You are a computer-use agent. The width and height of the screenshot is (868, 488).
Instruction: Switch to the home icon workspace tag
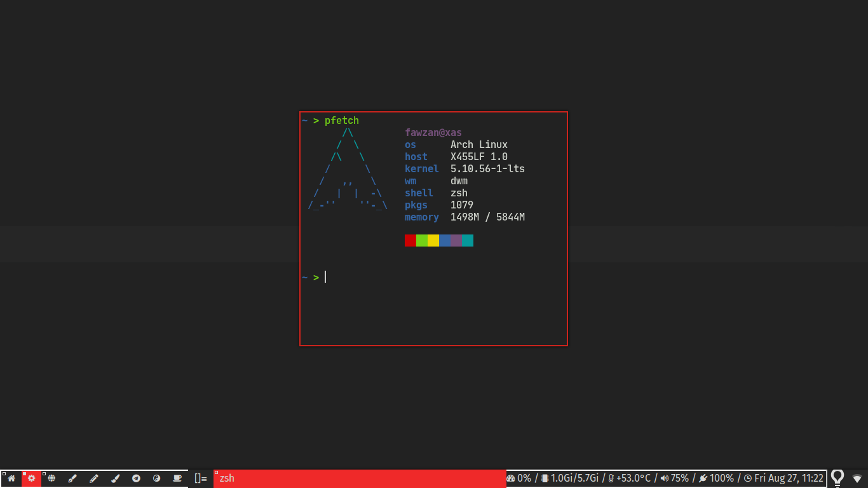(x=11, y=478)
